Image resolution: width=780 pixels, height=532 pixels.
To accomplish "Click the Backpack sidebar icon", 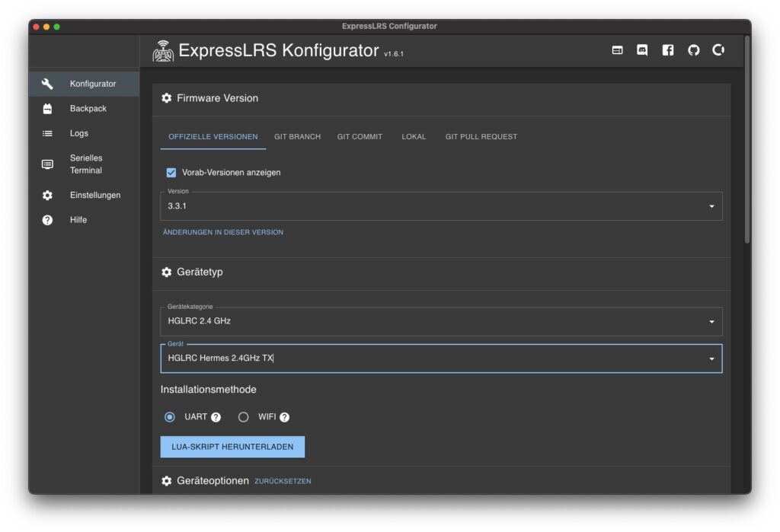I will click(x=47, y=109).
